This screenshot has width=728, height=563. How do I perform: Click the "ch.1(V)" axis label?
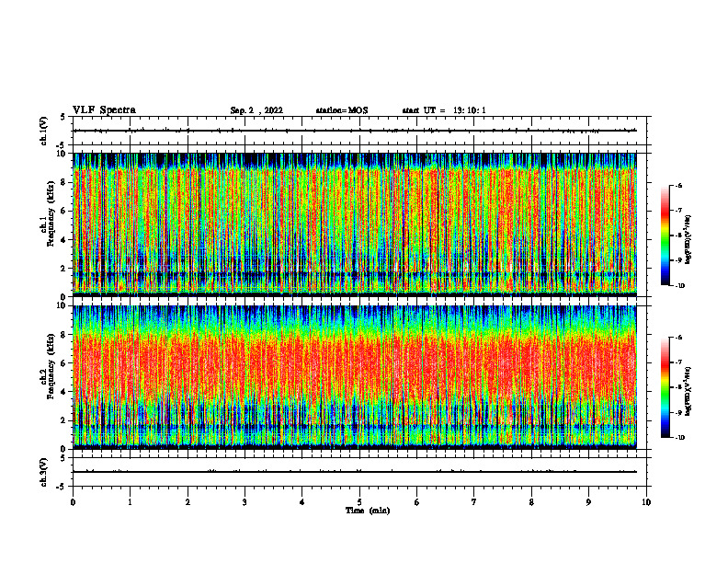tap(43, 131)
